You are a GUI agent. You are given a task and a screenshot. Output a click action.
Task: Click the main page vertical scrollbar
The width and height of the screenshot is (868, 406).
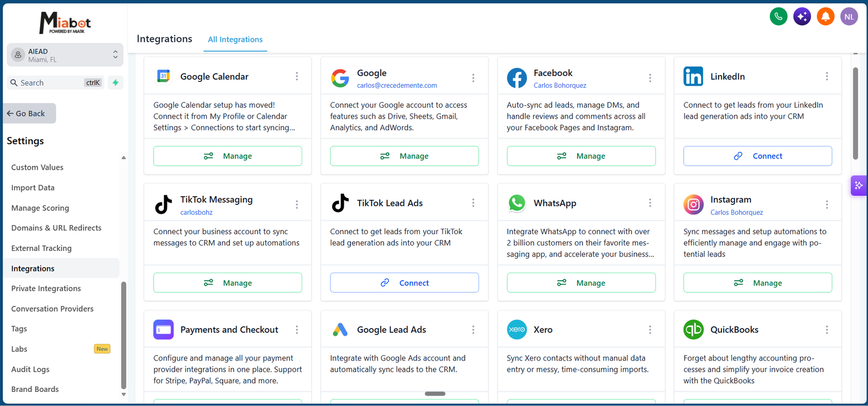click(856, 113)
